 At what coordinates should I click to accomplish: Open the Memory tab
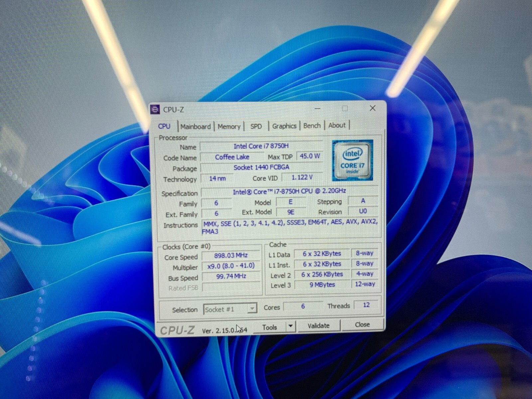click(229, 126)
